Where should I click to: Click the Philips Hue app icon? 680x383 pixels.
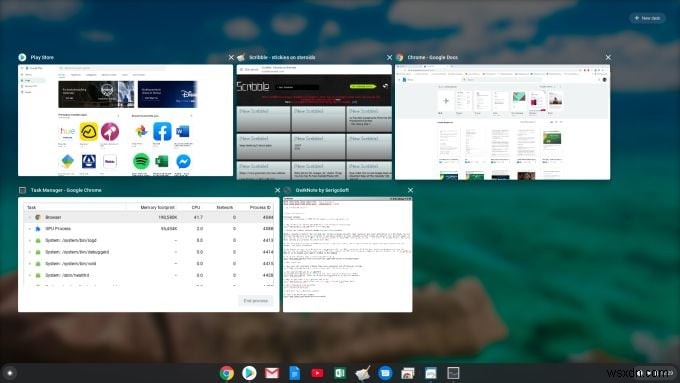[67, 131]
